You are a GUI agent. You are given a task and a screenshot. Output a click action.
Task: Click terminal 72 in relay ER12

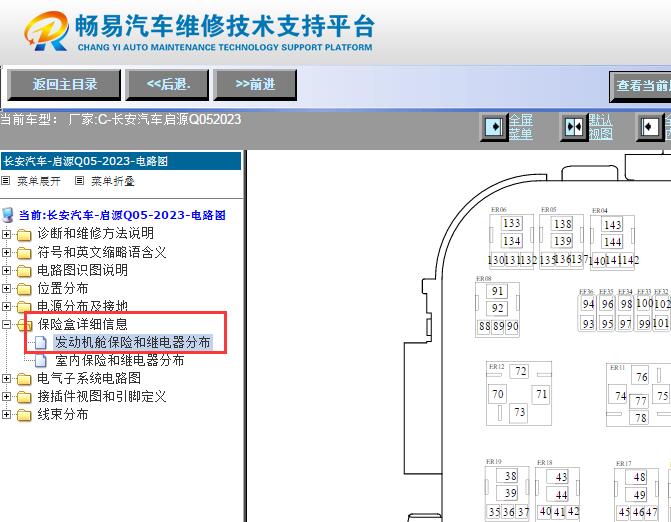click(x=520, y=371)
